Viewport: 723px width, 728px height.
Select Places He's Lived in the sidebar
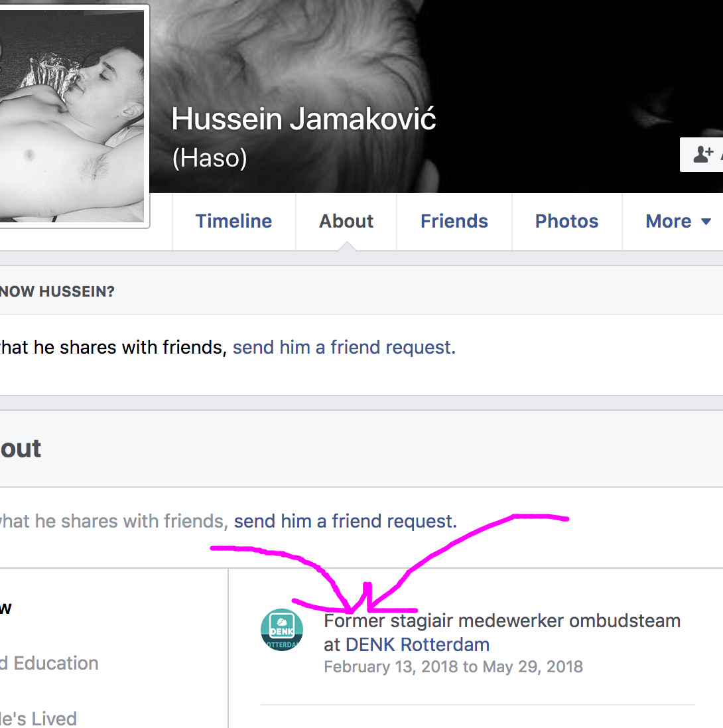pyautogui.click(x=38, y=718)
